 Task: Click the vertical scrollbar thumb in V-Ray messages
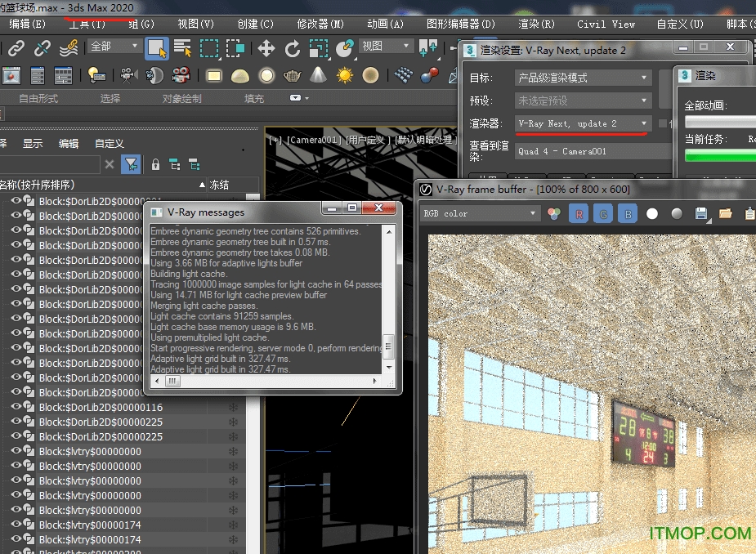click(388, 346)
